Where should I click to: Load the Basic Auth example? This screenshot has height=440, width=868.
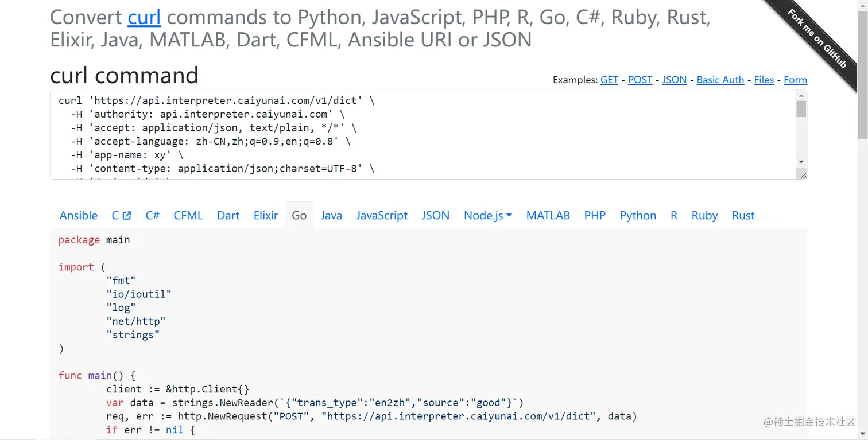(x=720, y=80)
